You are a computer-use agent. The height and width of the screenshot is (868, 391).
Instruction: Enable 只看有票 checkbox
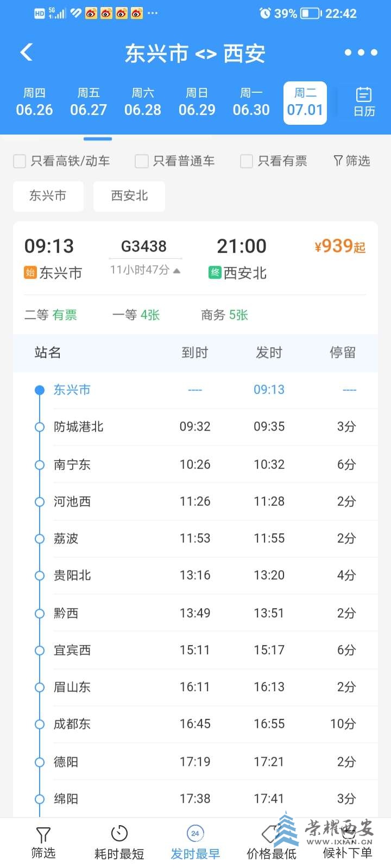point(247,161)
